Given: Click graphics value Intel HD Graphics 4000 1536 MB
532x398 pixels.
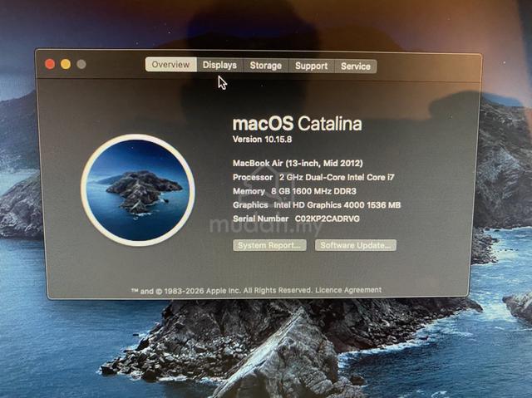Looking at the screenshot, I should (x=337, y=205).
